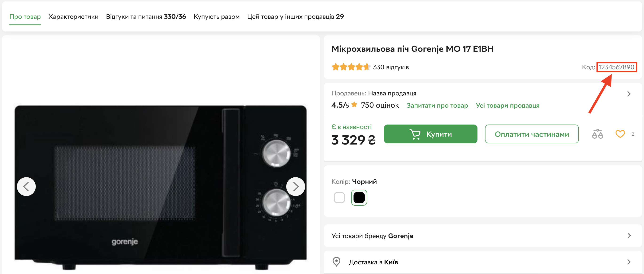Open the Усі товари продавця link
Image resolution: width=644 pixels, height=274 pixels.
click(507, 106)
